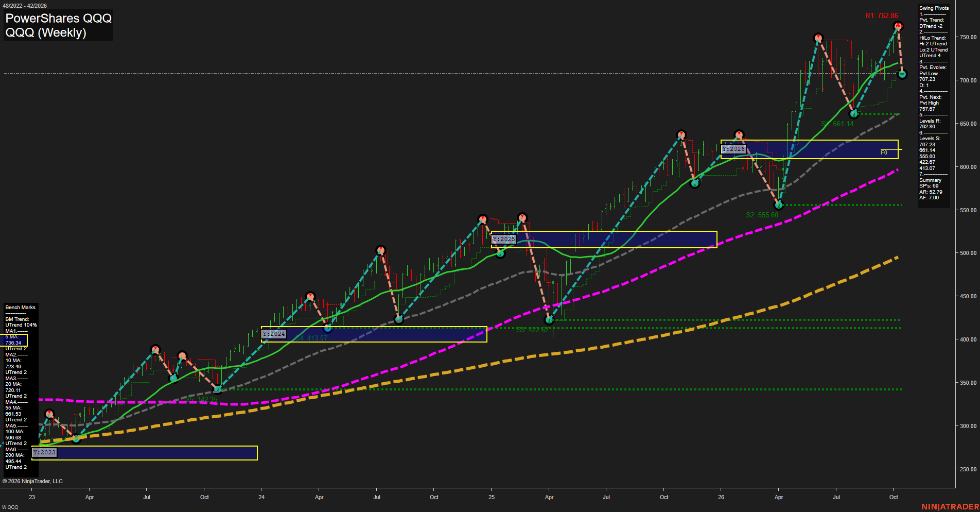Click the S3: 422.67 support label
980x512 pixels.
click(x=532, y=330)
